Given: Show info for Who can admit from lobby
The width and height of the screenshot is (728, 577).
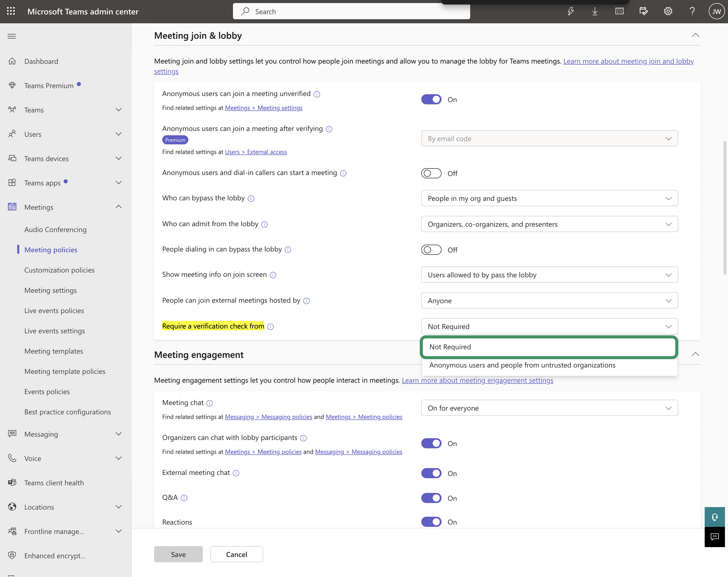Looking at the screenshot, I should (x=264, y=224).
